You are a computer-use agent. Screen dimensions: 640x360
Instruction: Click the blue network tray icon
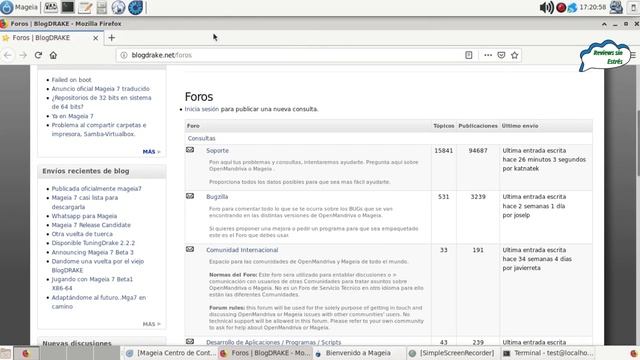tap(572, 7)
